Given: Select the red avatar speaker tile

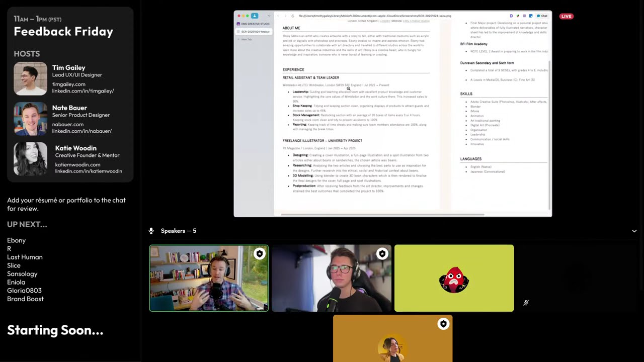Looking at the screenshot, I should click(x=454, y=278).
